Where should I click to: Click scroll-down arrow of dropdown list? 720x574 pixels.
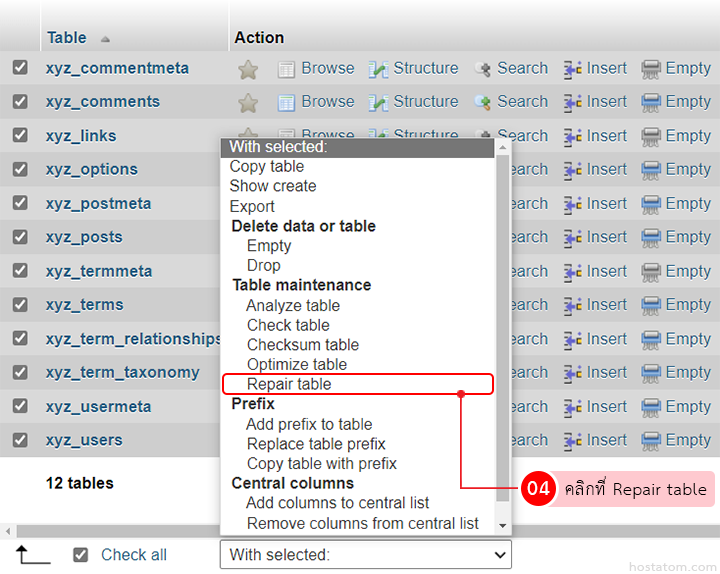[503, 526]
